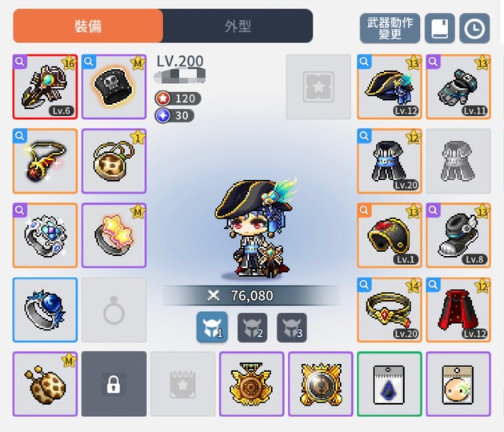Inspect the necklace via its magnifier icon
This screenshot has height=432, width=504.
click(20, 136)
